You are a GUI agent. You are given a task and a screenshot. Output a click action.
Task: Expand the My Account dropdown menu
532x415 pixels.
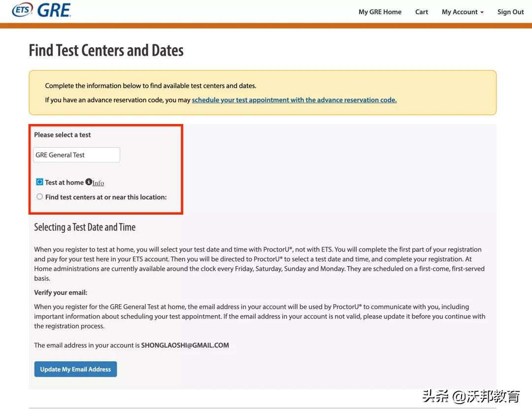tap(462, 12)
